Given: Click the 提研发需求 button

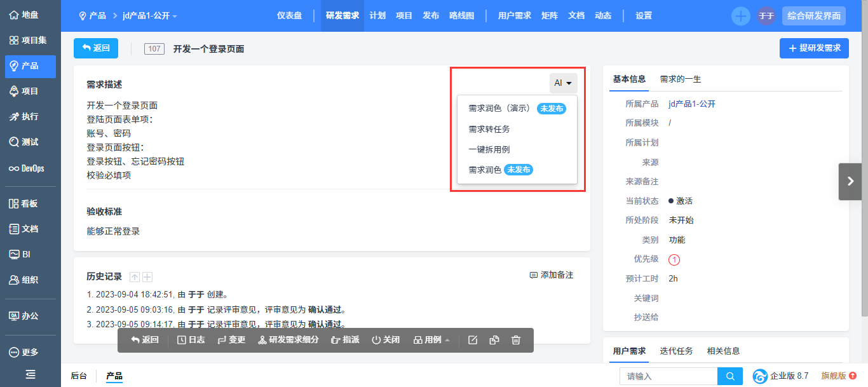Looking at the screenshot, I should point(814,48).
